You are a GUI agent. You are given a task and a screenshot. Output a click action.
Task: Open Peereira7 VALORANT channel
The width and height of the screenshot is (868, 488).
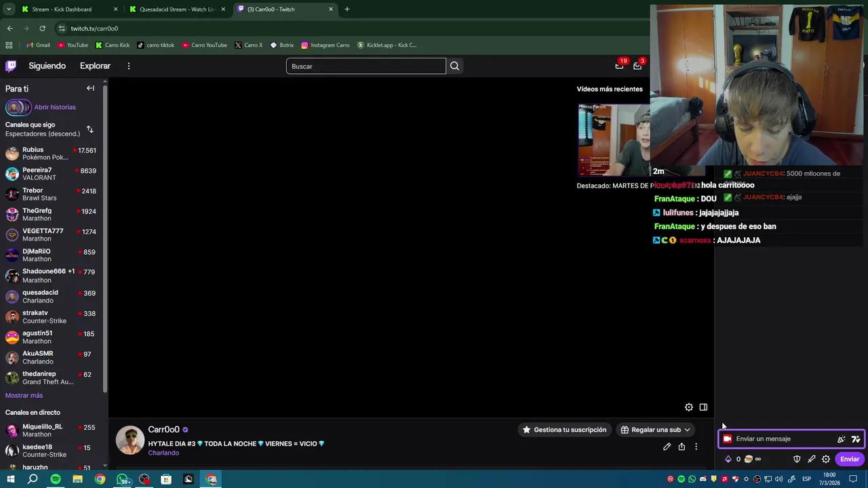pos(52,174)
